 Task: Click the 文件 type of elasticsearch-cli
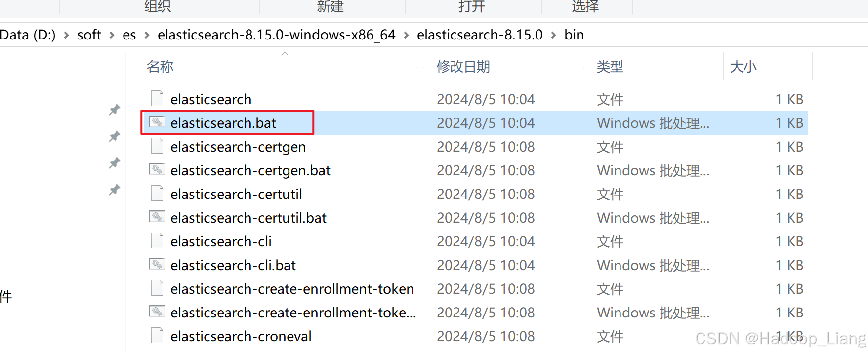[x=610, y=241]
